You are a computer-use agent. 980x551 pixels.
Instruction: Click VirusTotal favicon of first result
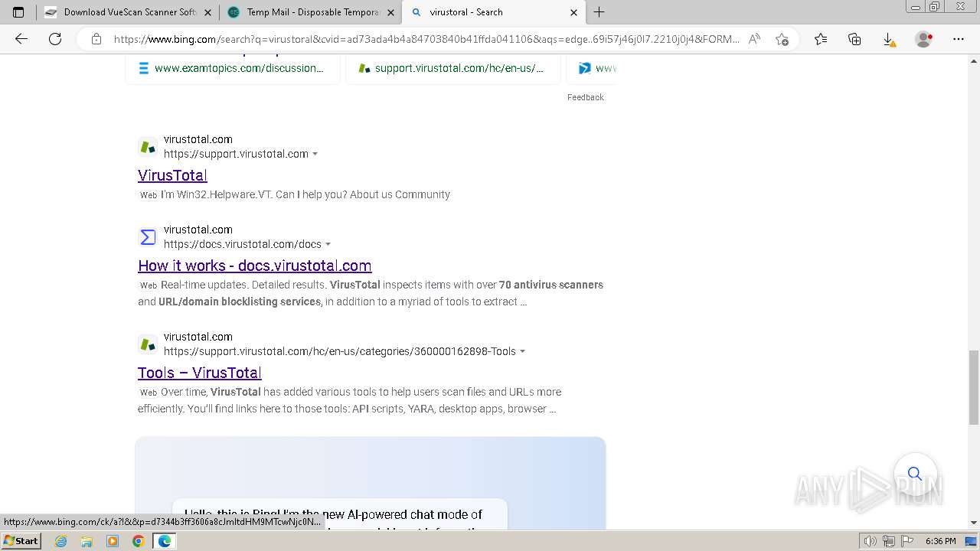pyautogui.click(x=148, y=146)
